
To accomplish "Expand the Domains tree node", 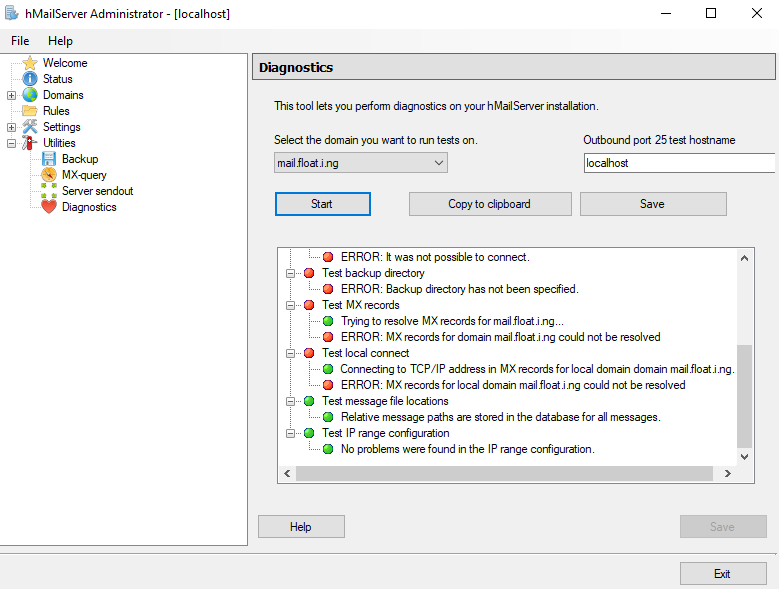I will click(x=11, y=95).
